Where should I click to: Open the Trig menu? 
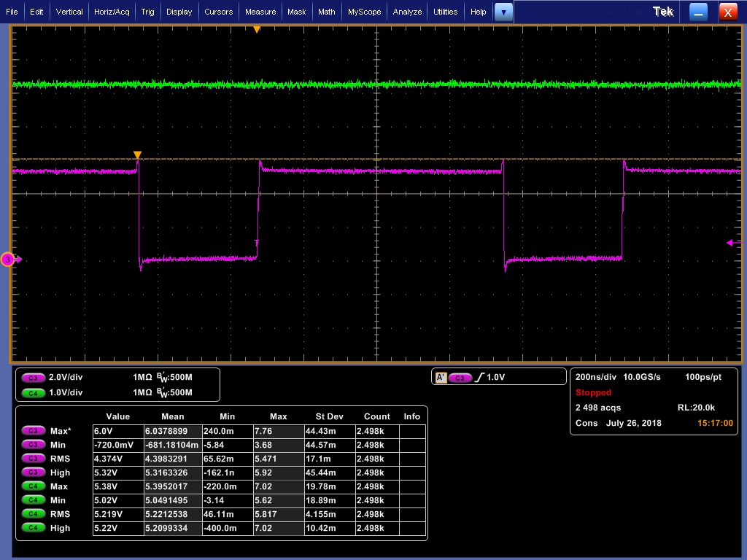[x=147, y=12]
